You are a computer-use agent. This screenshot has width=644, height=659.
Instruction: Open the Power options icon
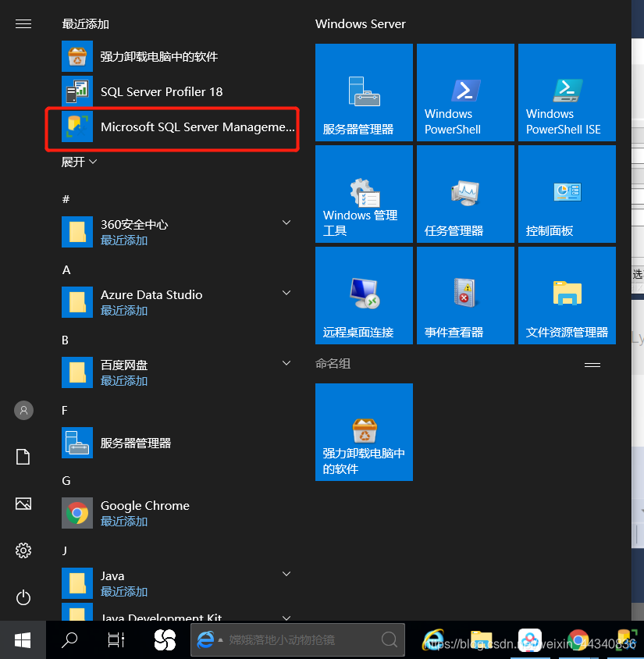[23, 597]
